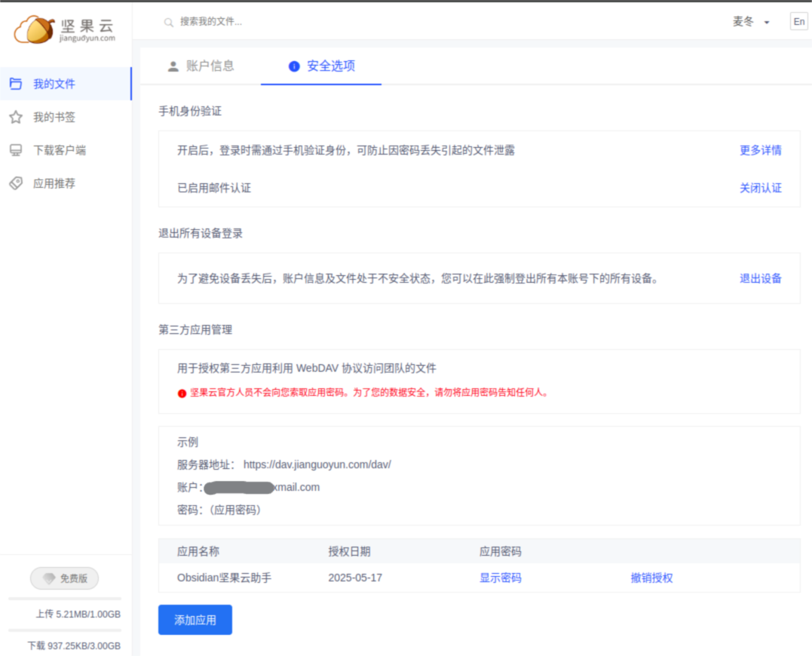Click into the 搜索我的文件 search field
Image resolution: width=812 pixels, height=656 pixels.
[x=302, y=22]
